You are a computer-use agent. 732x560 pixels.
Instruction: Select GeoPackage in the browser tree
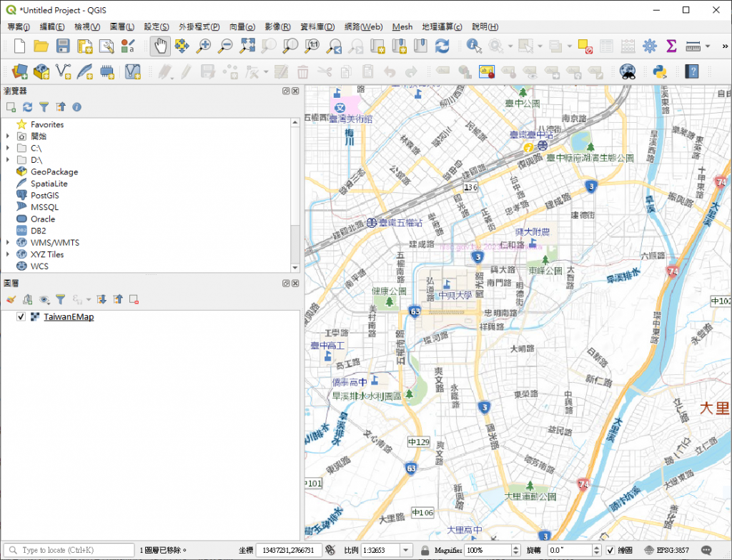pos(54,171)
